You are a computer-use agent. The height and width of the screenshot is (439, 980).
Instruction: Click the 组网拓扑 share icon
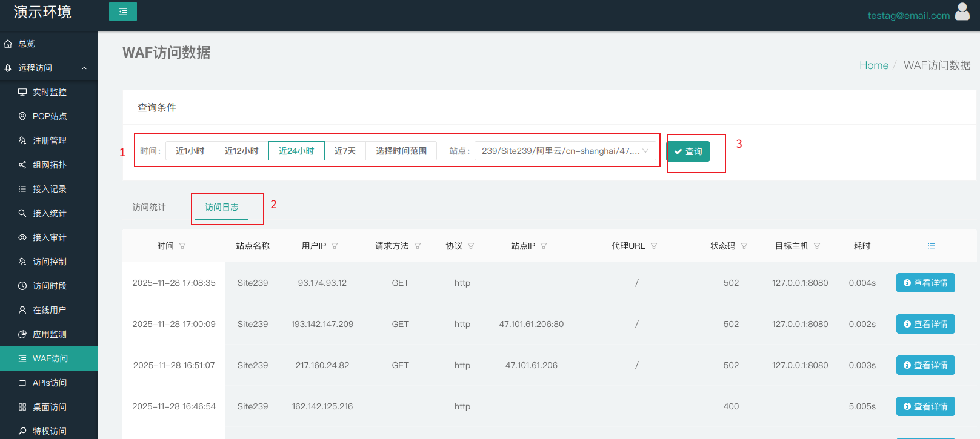click(22, 165)
